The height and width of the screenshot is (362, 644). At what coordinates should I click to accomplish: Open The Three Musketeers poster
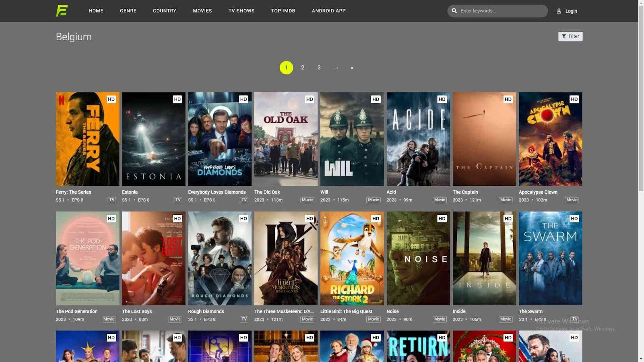click(286, 259)
